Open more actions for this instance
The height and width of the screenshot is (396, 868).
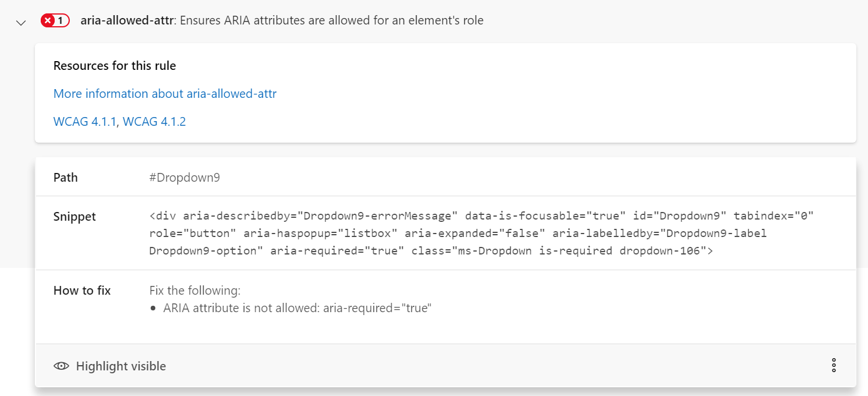834,365
